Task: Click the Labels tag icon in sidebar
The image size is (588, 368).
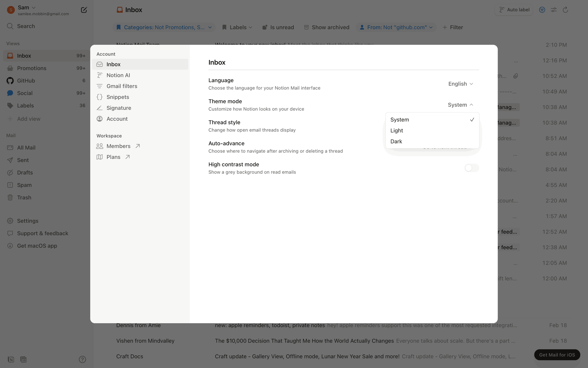Action: [x=10, y=105]
